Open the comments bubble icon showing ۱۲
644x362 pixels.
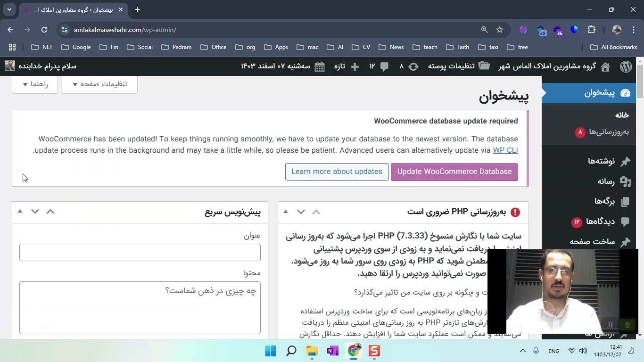click(384, 66)
